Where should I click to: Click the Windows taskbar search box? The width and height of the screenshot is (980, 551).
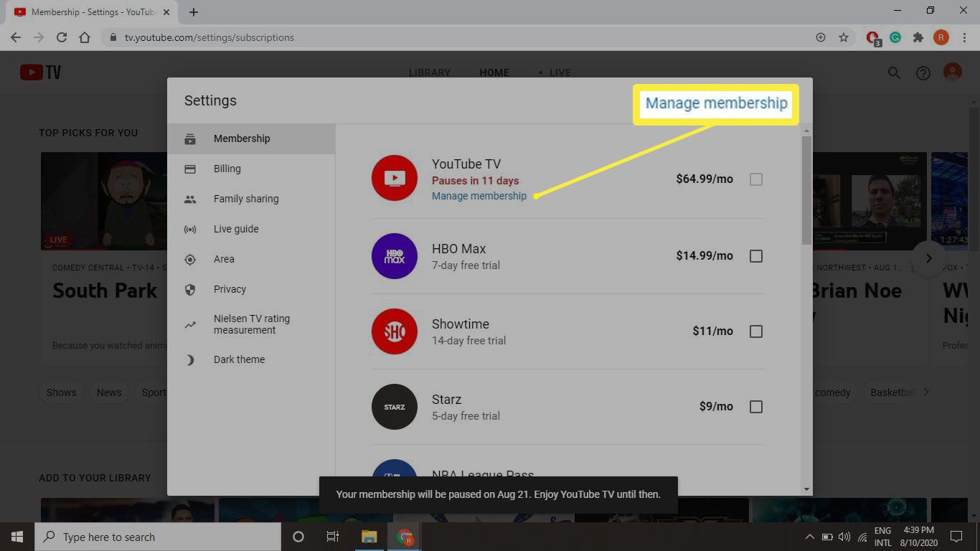(x=158, y=537)
